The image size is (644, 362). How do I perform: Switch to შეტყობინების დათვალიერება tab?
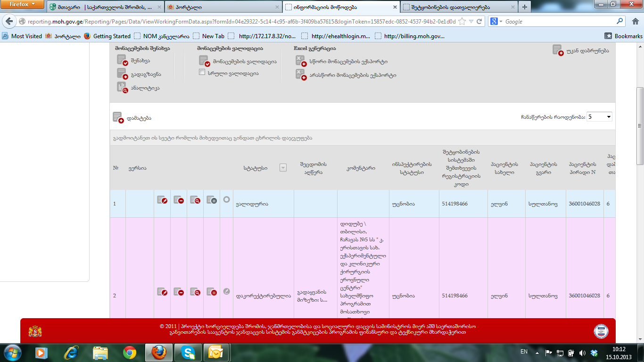pyautogui.click(x=458, y=7)
